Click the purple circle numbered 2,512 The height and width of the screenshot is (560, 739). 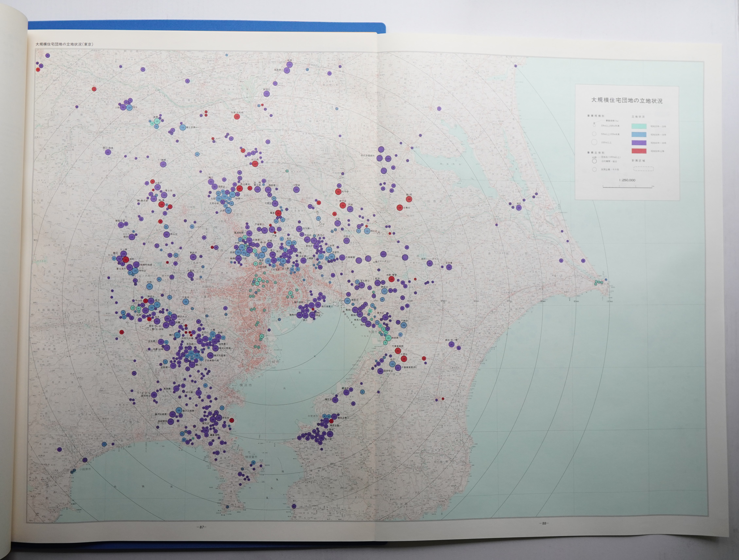[x=383, y=254]
